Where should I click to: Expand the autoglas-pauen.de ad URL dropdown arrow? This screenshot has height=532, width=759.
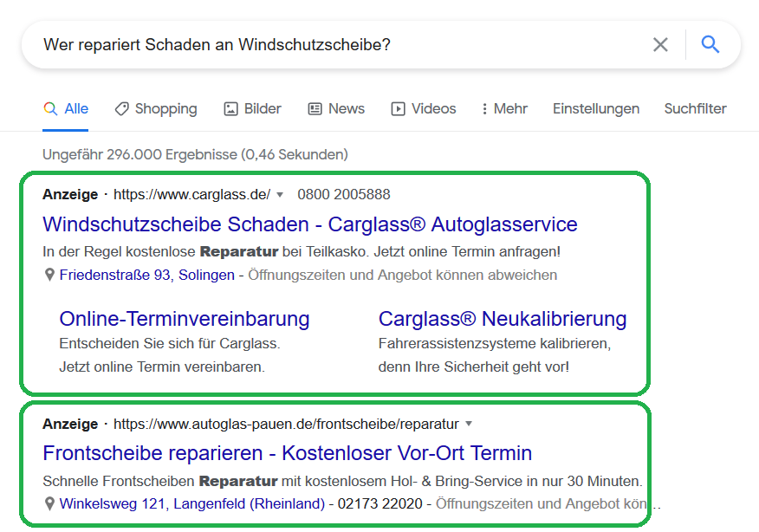tap(469, 424)
